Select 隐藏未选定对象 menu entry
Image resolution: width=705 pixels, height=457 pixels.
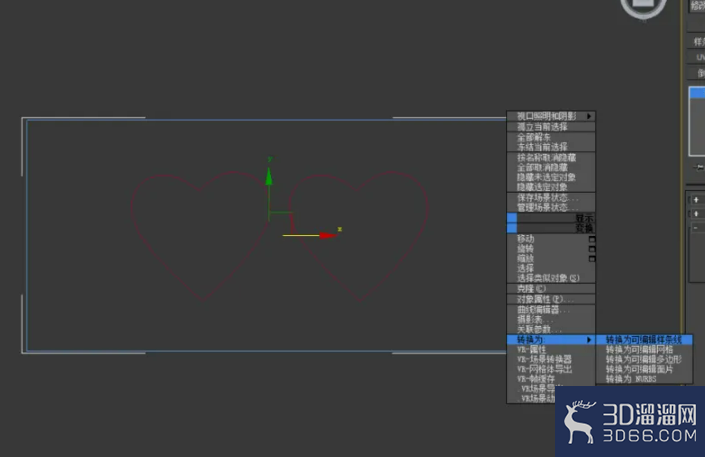(551, 177)
